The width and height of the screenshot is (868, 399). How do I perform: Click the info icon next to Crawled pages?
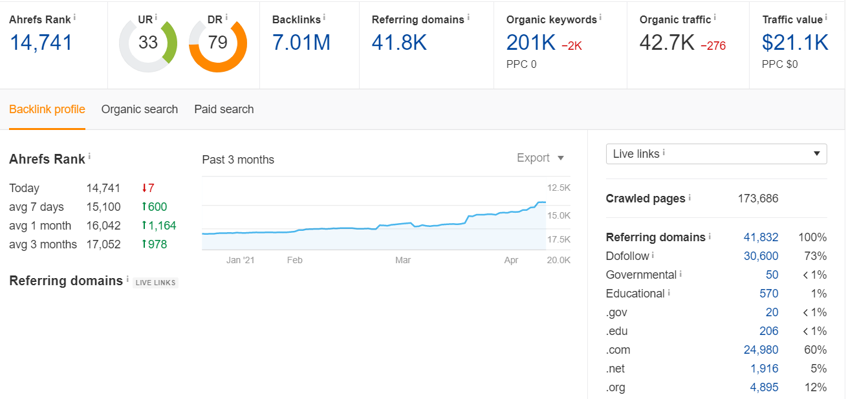(689, 197)
